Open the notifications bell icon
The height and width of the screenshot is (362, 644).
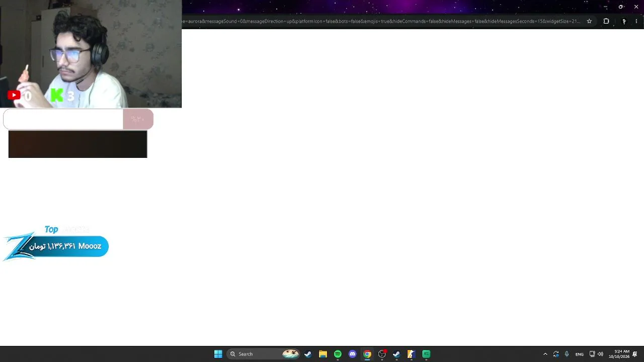tap(636, 354)
